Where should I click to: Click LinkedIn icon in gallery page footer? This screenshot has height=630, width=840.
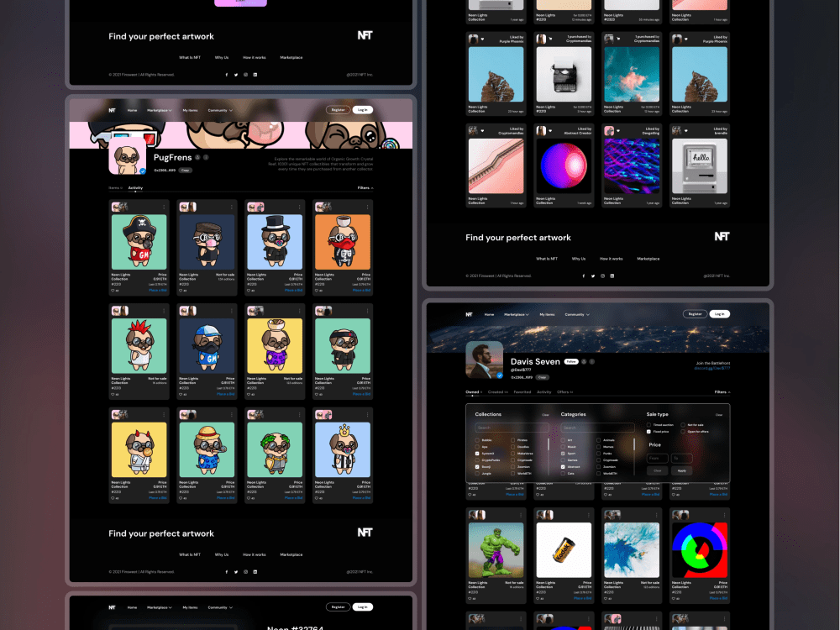(x=612, y=276)
